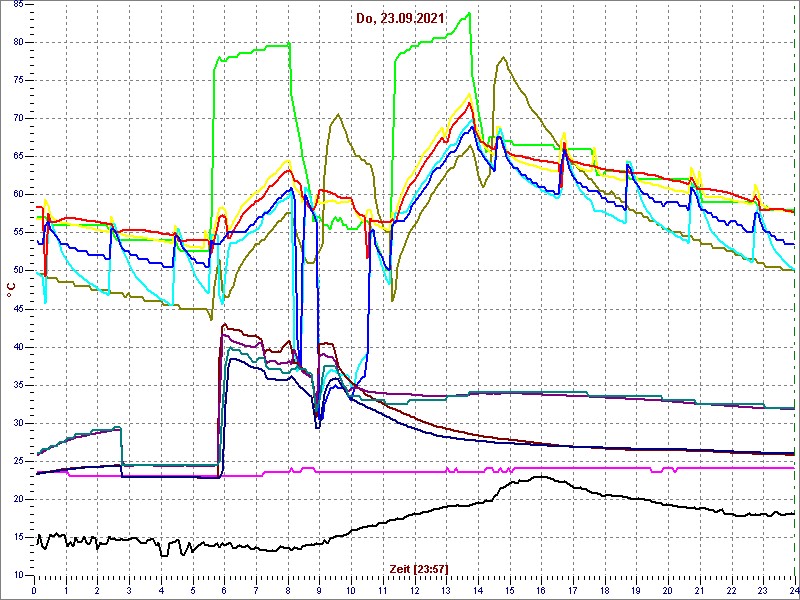The height and width of the screenshot is (600, 800).
Task: Click hour 0 on time axis
Action: tap(34, 591)
